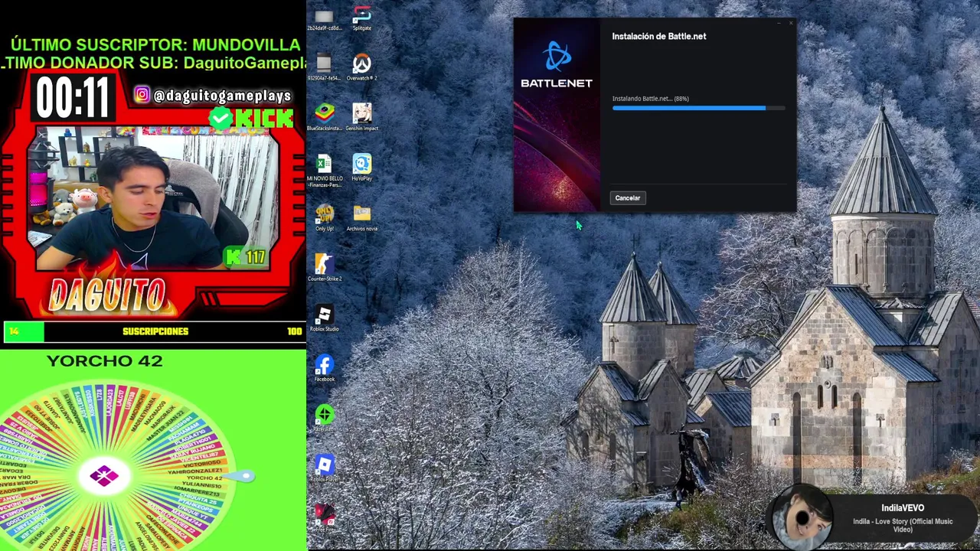Click the 'Instalación de Battle.net' title

pyautogui.click(x=659, y=36)
